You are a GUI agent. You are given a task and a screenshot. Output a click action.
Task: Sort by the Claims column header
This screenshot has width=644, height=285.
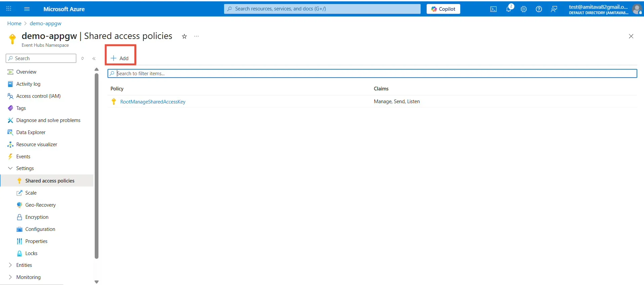(x=381, y=89)
